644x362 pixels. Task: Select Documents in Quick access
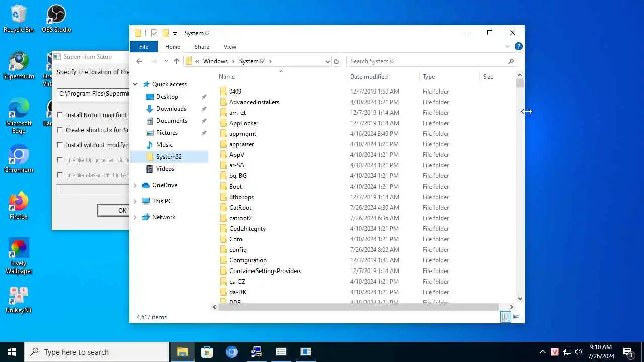pyautogui.click(x=172, y=121)
